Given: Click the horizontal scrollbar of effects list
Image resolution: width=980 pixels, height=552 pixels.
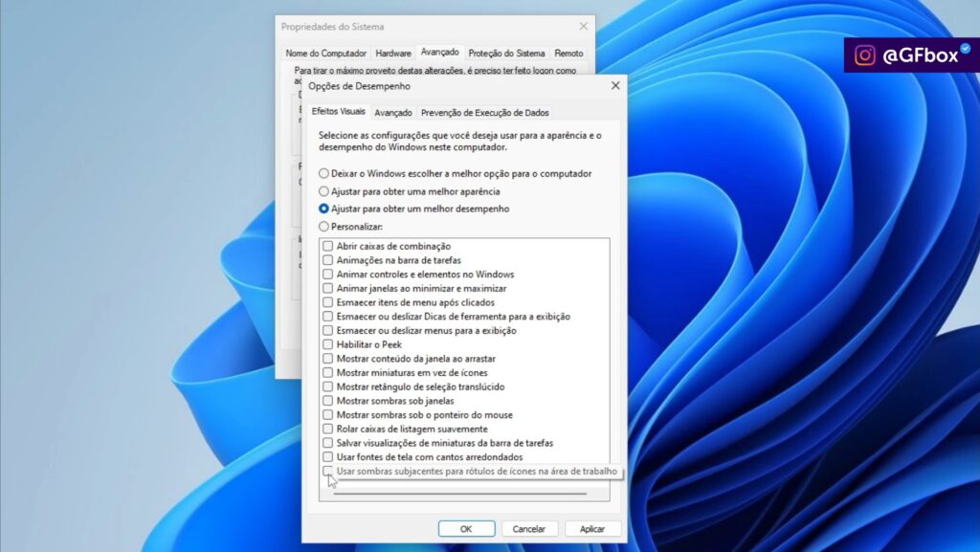Looking at the screenshot, I should (460, 494).
